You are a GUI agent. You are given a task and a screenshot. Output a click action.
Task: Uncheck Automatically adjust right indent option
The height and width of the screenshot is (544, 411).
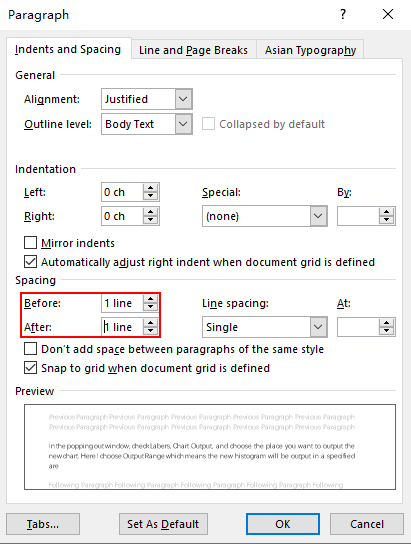tap(30, 262)
